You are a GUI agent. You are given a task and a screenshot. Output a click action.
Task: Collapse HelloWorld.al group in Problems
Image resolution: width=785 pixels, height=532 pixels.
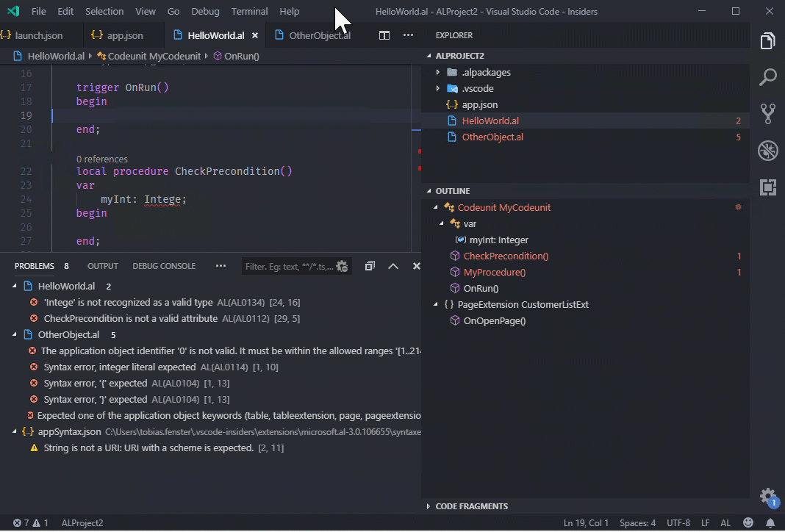[15, 286]
